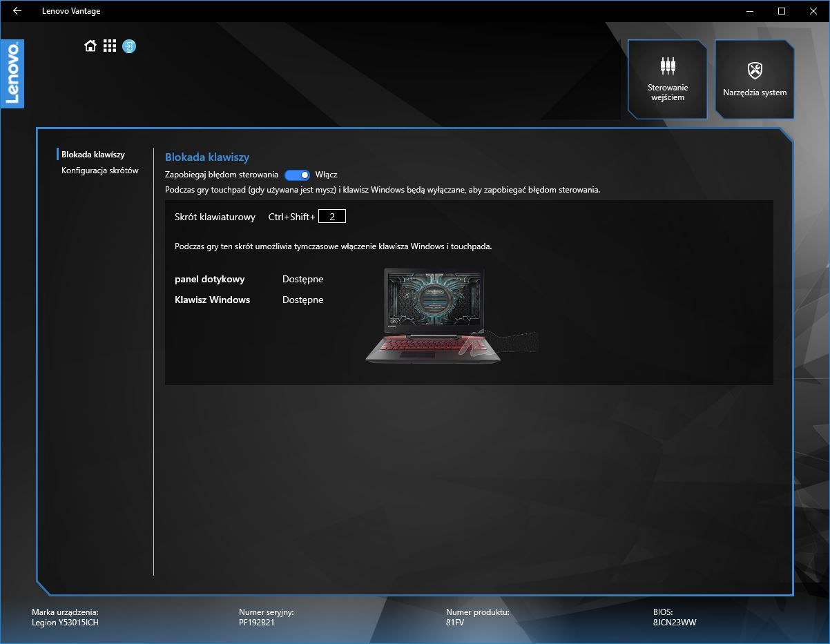Disable Zapobiegaj błędom sterowania toggle
Screen dimensions: 830x644
coord(298,175)
